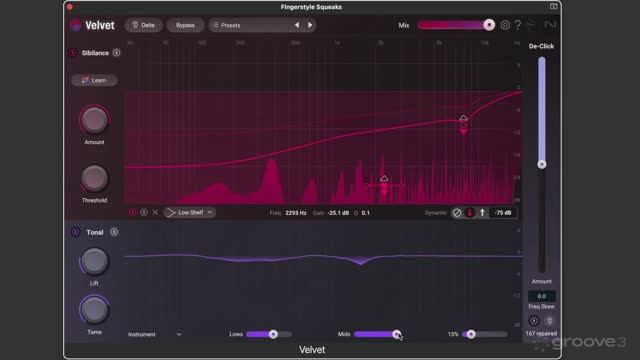Solo the selected EQ band
The width and height of the screenshot is (640, 360).
coord(144,212)
